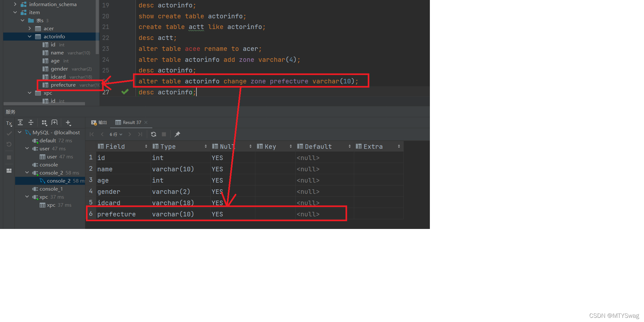Click the Rollback icon in Services sidebar
644x322 pixels.
click(x=9, y=144)
